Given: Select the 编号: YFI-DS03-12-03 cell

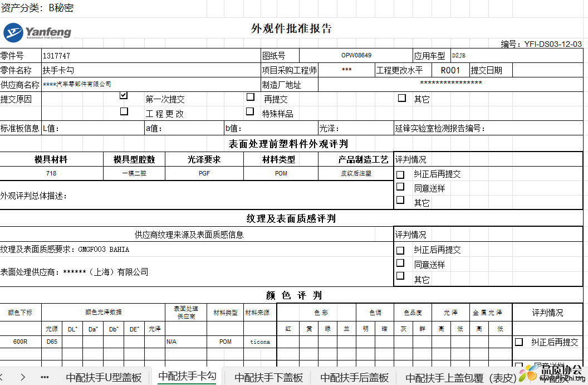Looking at the screenshot, I should point(541,44).
